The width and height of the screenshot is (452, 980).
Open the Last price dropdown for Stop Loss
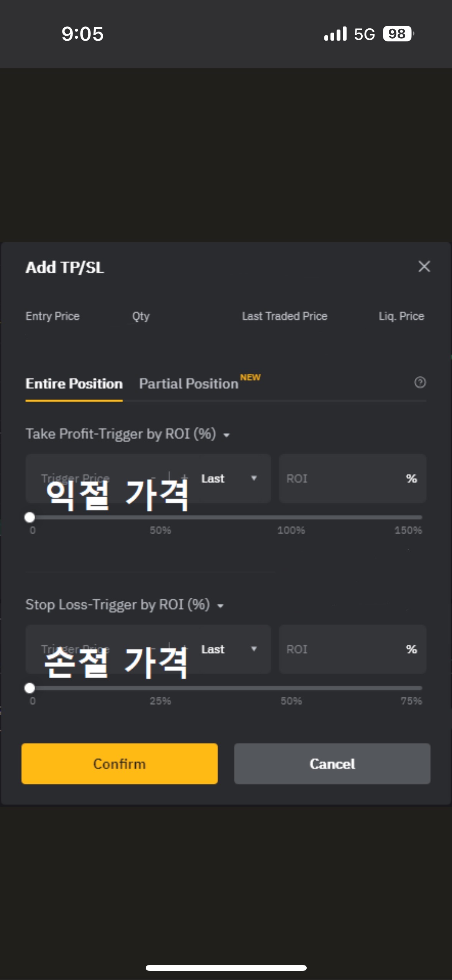tap(228, 649)
